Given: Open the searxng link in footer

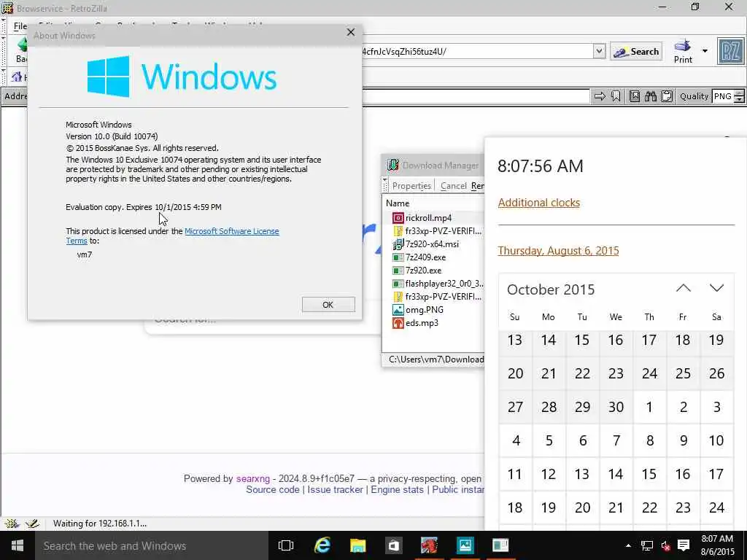Looking at the screenshot, I should (252, 478).
